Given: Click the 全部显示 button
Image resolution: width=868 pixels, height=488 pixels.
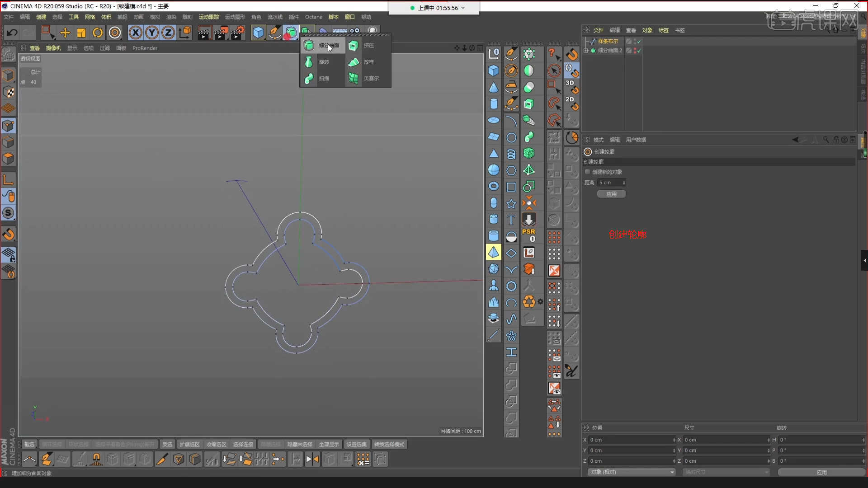Looking at the screenshot, I should click(x=329, y=444).
